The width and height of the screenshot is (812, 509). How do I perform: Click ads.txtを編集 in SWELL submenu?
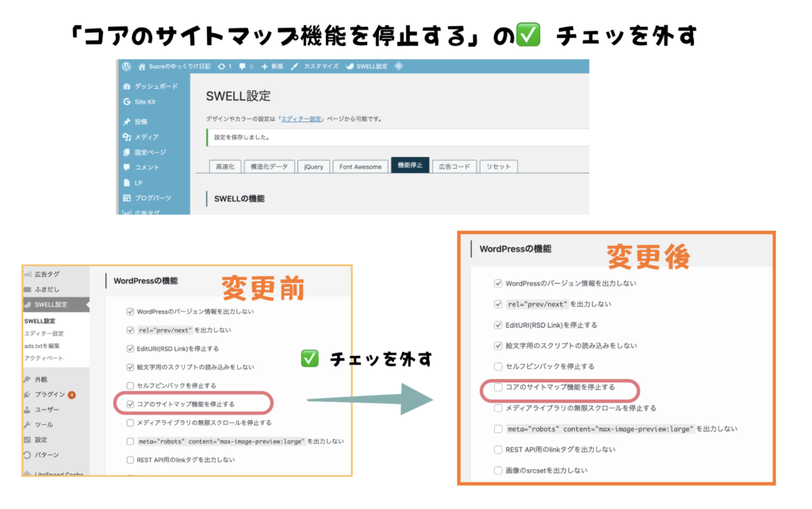click(x=43, y=346)
